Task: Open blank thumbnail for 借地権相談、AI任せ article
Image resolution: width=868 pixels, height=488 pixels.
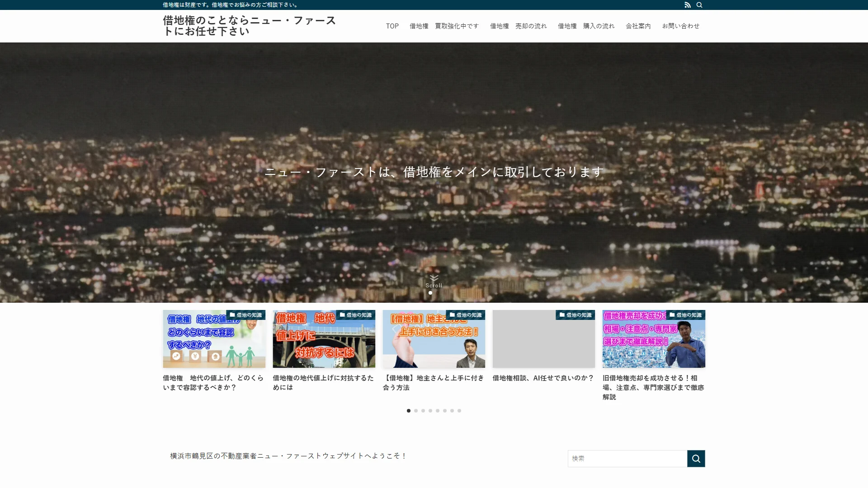Action: [544, 339]
